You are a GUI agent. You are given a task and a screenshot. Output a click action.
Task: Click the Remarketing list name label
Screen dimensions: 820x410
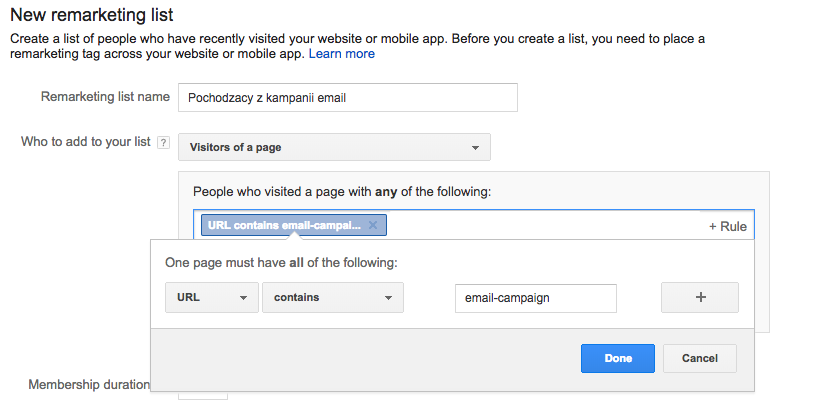[x=105, y=97]
